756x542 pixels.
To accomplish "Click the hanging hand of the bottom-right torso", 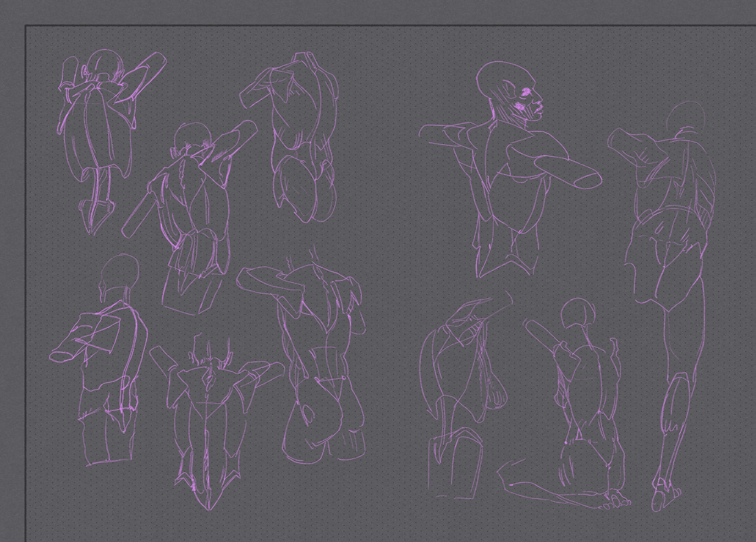I will (498, 395).
